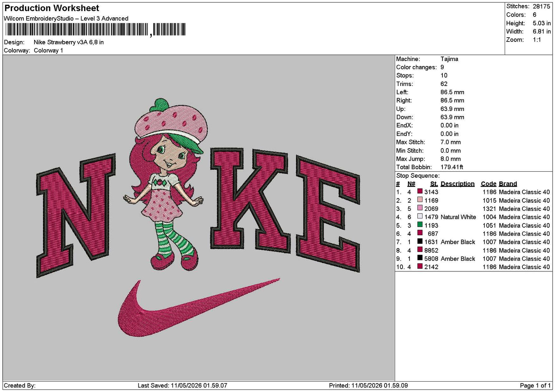555x392 pixels.
Task: Click the 'Page 1 of 1' indicator
Action: (535, 385)
